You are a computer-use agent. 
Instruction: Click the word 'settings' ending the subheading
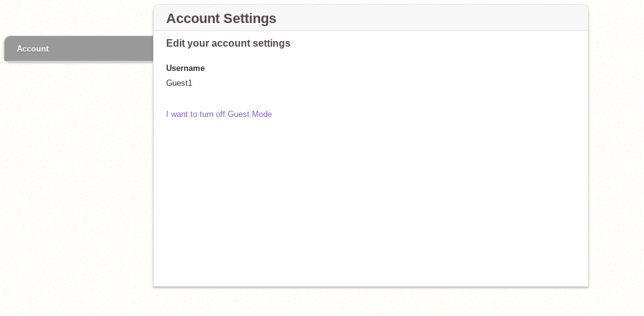tap(271, 44)
